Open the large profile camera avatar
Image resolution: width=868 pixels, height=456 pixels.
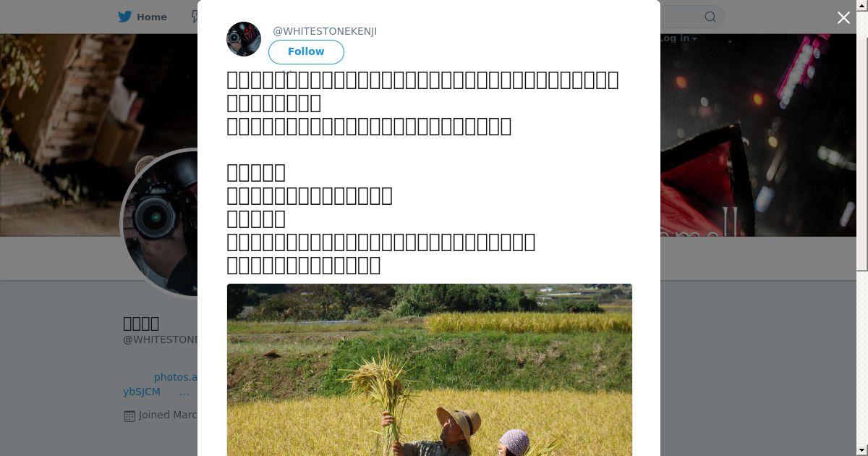coord(161,222)
